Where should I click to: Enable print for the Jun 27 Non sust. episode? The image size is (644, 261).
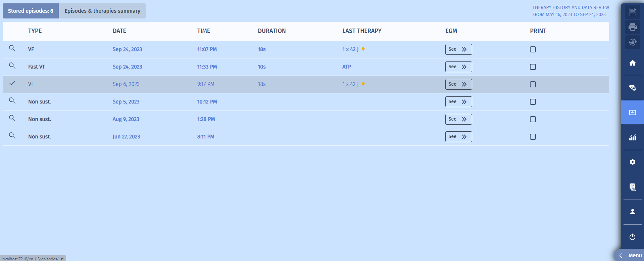pos(533,137)
